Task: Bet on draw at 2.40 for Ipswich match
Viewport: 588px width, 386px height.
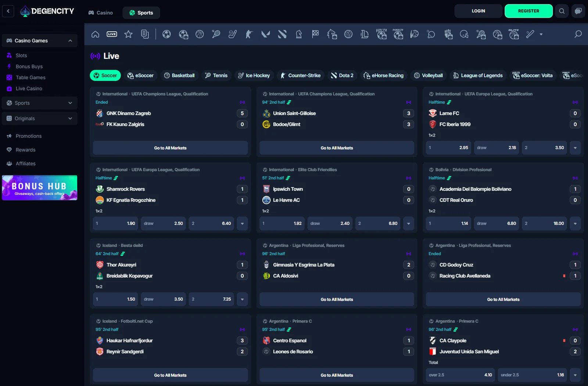Action: click(x=330, y=224)
